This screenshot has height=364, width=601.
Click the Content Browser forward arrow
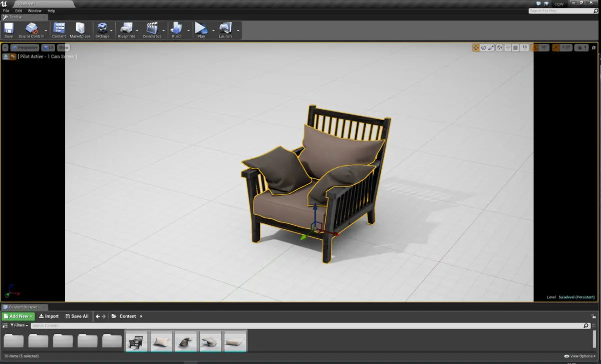coord(104,316)
